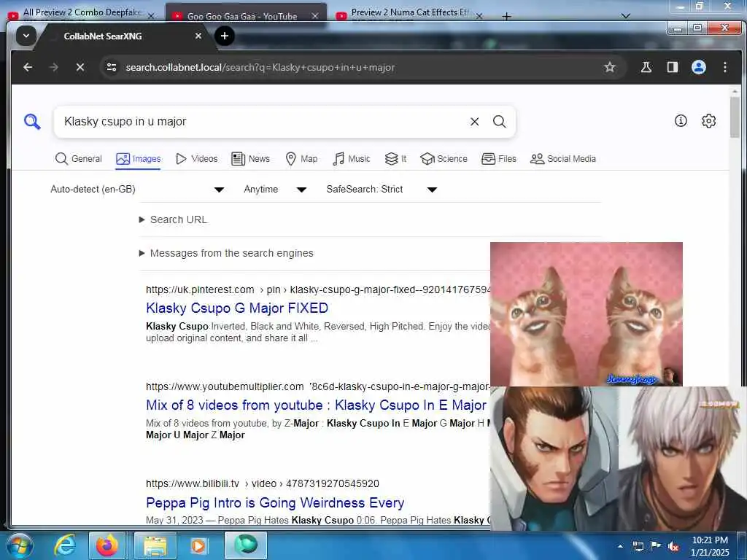The image size is (747, 560).
Task: Open the Files category tab
Action: click(x=499, y=158)
